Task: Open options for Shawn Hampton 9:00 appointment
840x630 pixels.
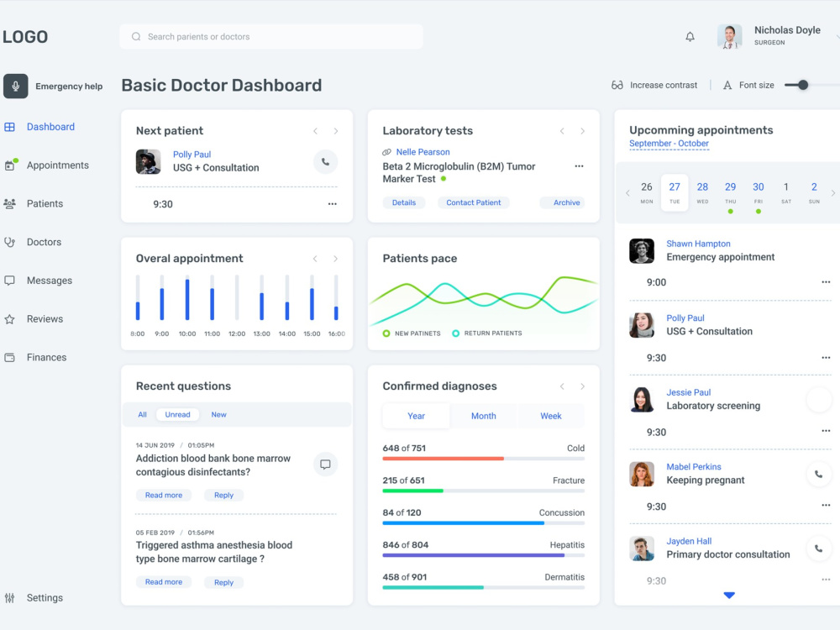Action: click(x=826, y=281)
